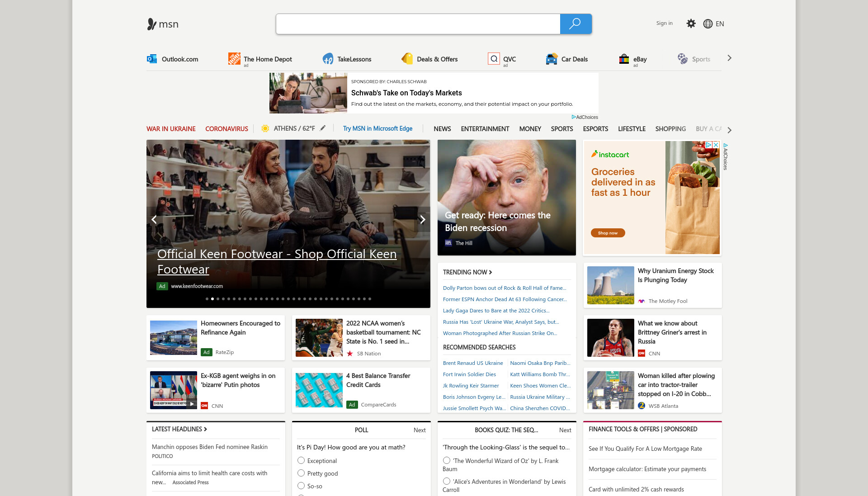Edit weather location with pencil icon
Viewport: 868px width, 496px height.
coord(323,128)
